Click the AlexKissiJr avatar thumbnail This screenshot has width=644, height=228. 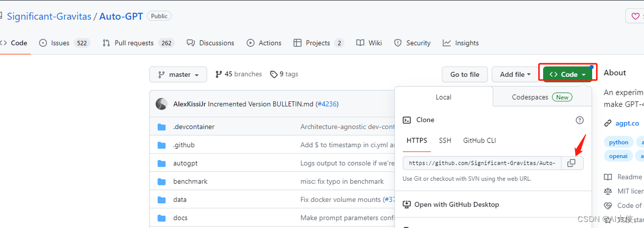click(x=162, y=104)
